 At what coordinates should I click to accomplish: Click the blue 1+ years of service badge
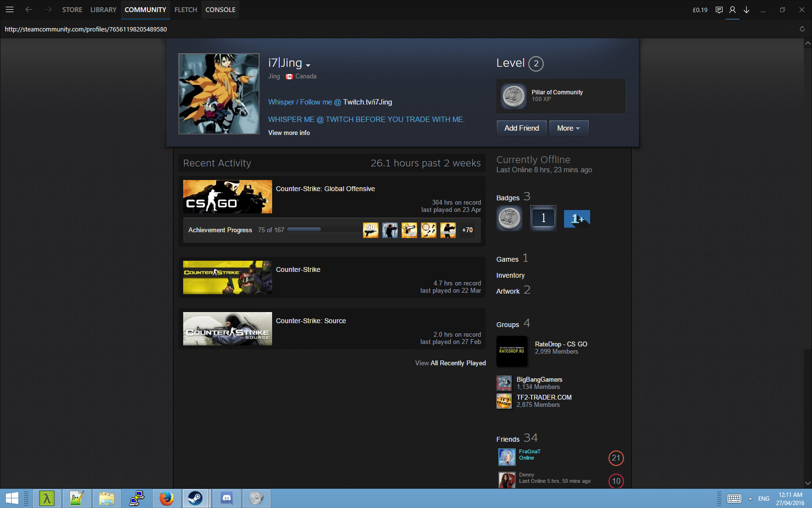577,219
